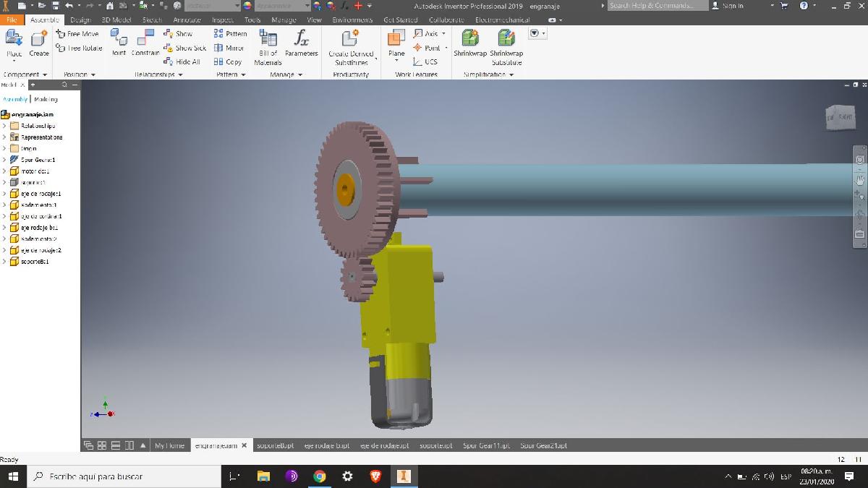Select the Joint tool
This screenshot has width=868, height=488.
click(x=119, y=43)
